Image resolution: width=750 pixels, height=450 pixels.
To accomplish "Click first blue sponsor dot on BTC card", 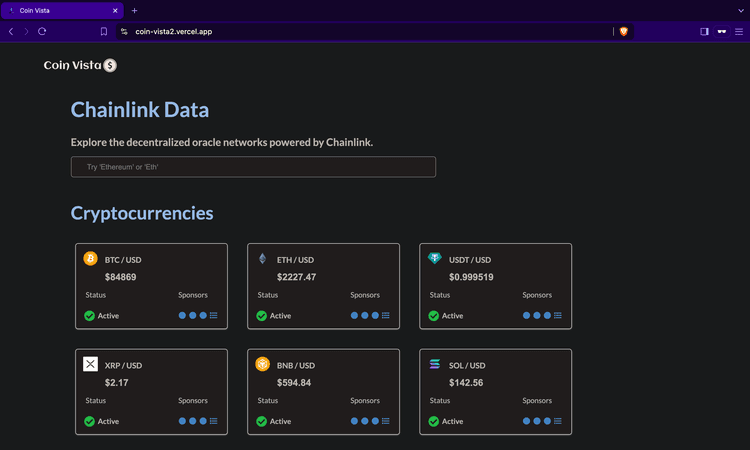I will coord(182,315).
